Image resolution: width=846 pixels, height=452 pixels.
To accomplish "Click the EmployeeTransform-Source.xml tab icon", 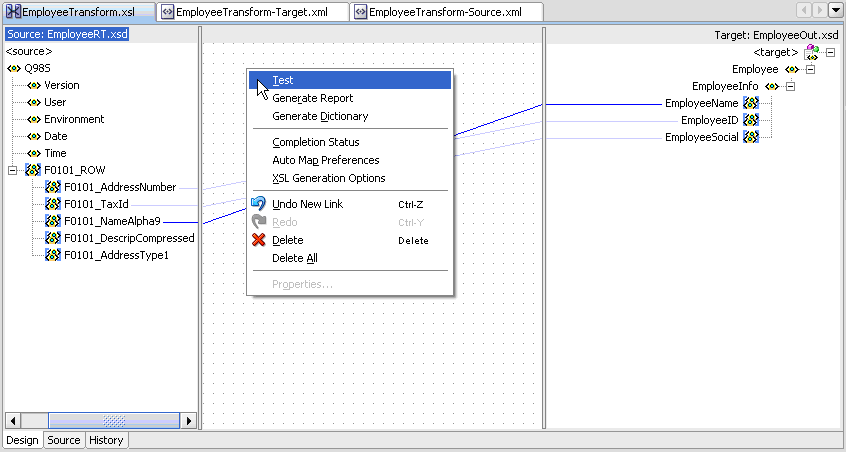I will pyautogui.click(x=361, y=12).
